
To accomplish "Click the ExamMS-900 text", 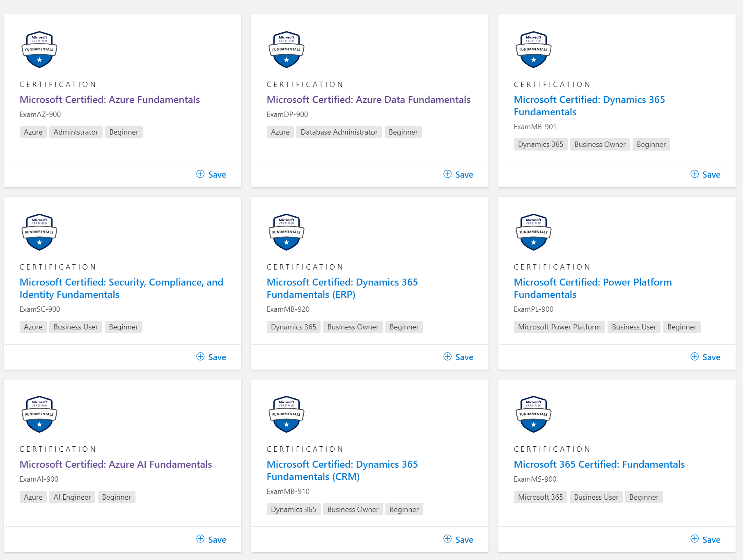I will pyautogui.click(x=535, y=479).
